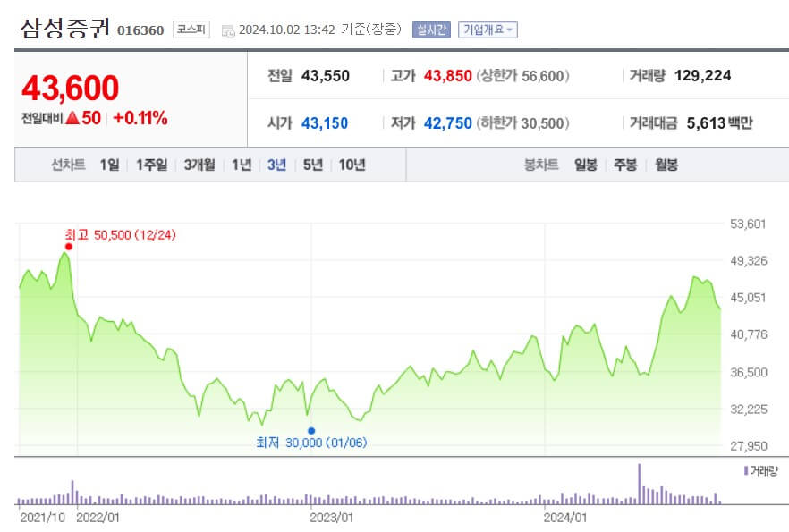Image resolution: width=789 pixels, height=532 pixels.
Task: View 월봉 monthly candlestick chart
Action: 664,165
